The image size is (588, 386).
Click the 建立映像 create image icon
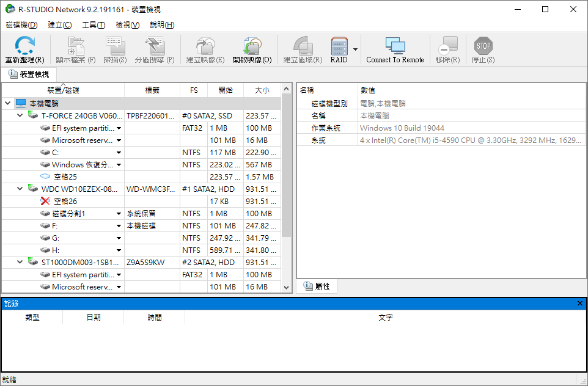pyautogui.click(x=205, y=46)
